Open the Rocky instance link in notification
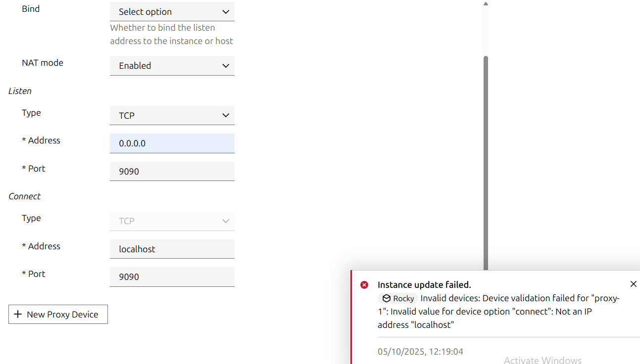Viewport: 640px width, 364px height. point(403,298)
